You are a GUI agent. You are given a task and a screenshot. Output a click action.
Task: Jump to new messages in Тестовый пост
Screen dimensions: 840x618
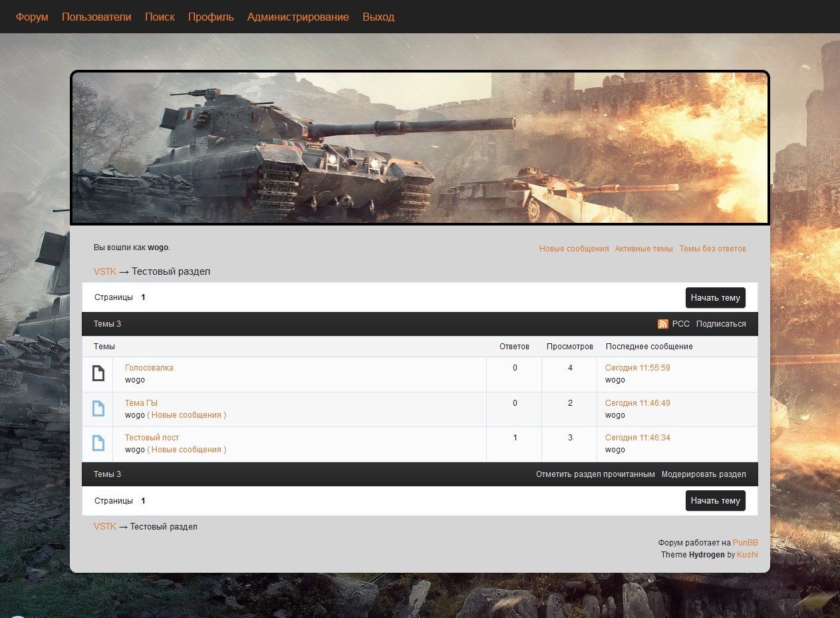pyautogui.click(x=186, y=450)
